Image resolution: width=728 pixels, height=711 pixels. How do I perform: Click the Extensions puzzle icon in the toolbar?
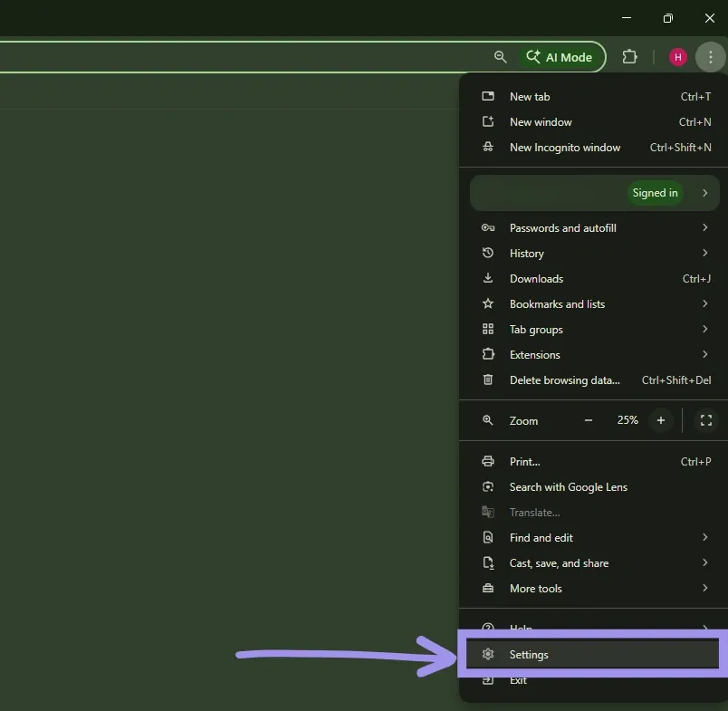(629, 56)
